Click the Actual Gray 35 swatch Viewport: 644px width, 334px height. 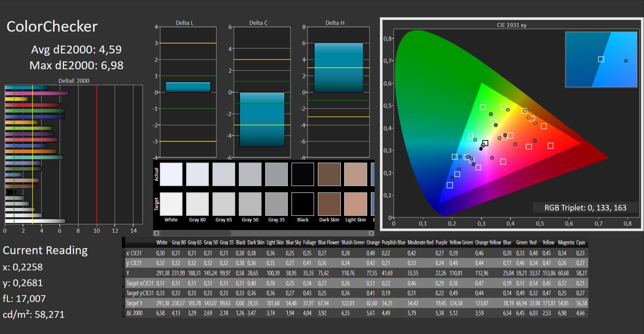(276, 174)
